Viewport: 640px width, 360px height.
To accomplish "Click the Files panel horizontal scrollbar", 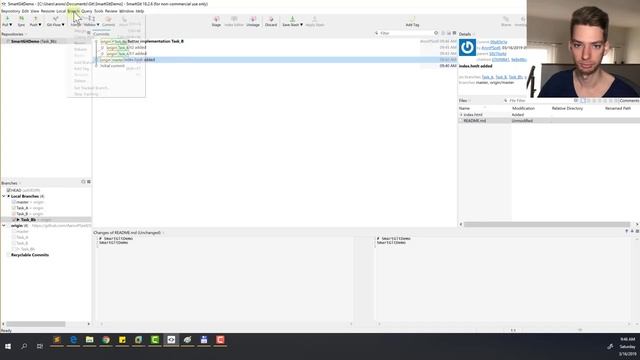I will point(547,224).
